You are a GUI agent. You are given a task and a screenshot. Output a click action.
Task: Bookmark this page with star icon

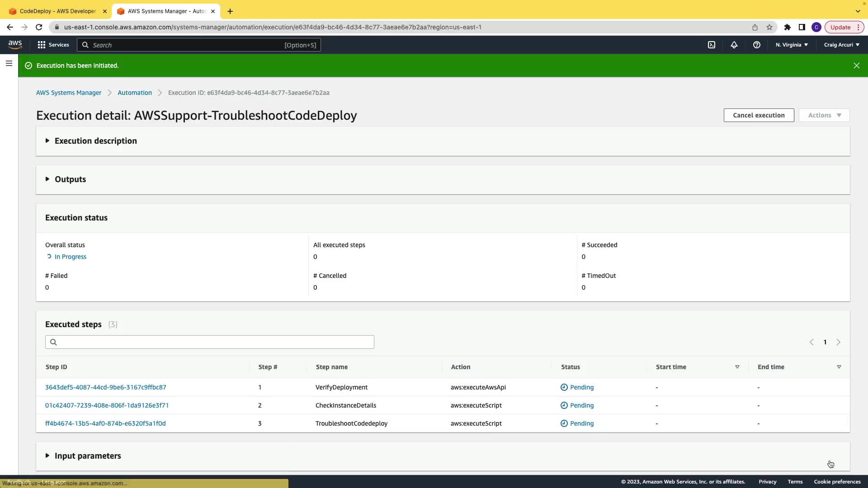(769, 27)
